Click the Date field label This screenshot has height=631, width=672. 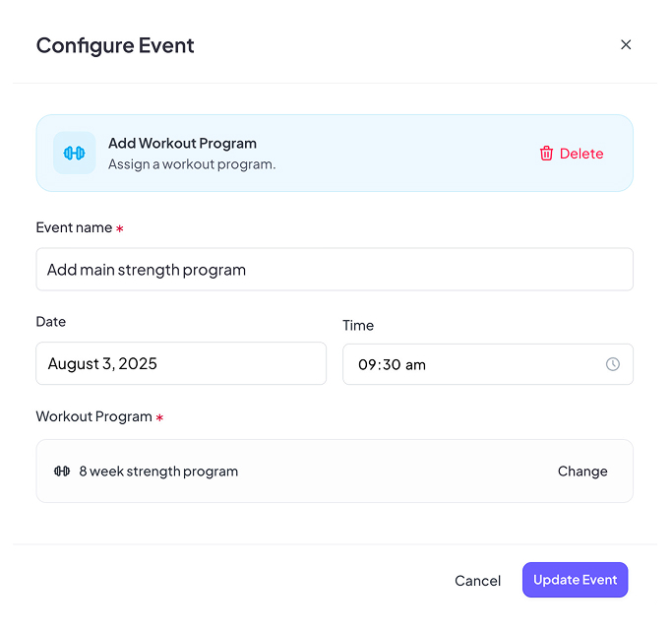[x=51, y=322]
